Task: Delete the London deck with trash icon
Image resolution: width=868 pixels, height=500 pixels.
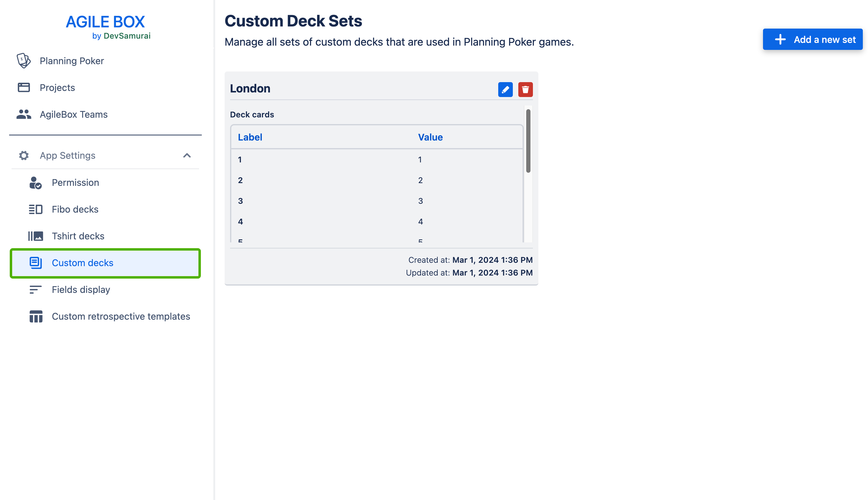Action: pos(525,90)
